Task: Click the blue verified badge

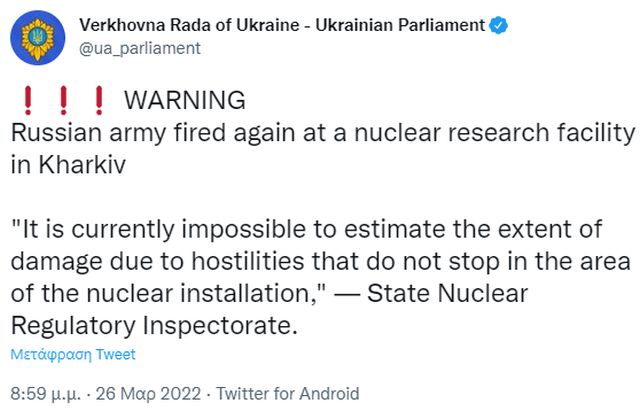Action: click(496, 24)
